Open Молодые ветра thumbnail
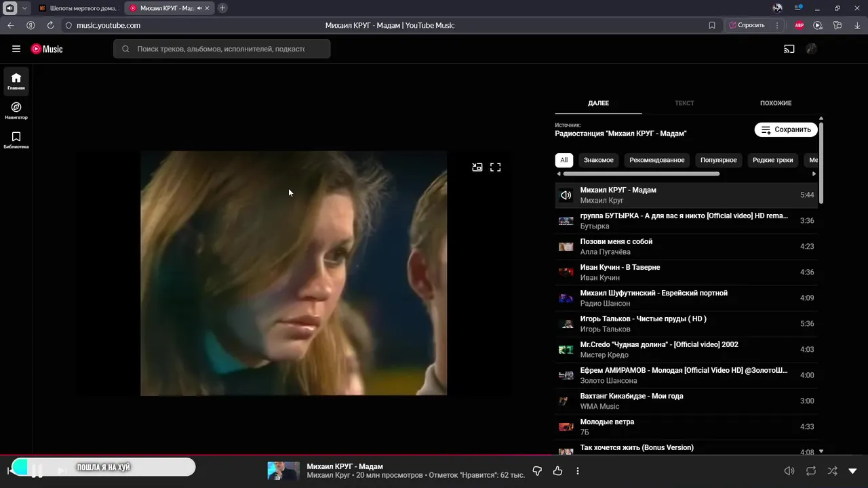868x488 pixels. [566, 427]
